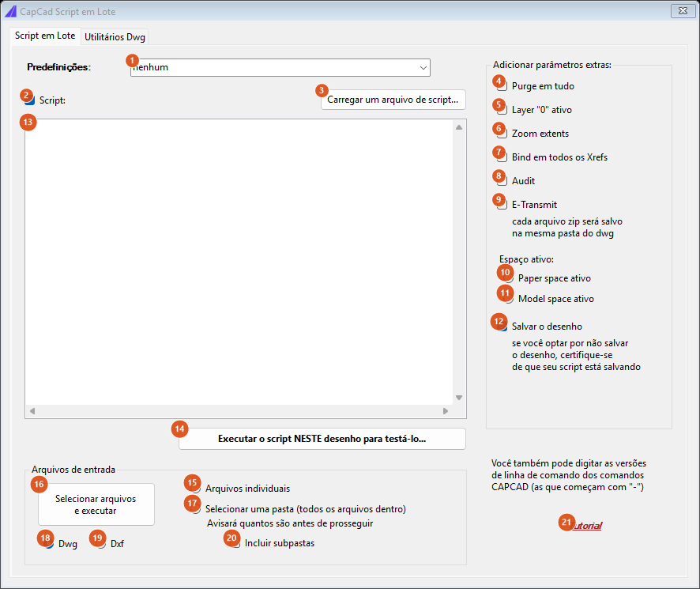The width and height of the screenshot is (700, 589).
Task: Enable Purge em tudo option
Action: click(x=502, y=86)
